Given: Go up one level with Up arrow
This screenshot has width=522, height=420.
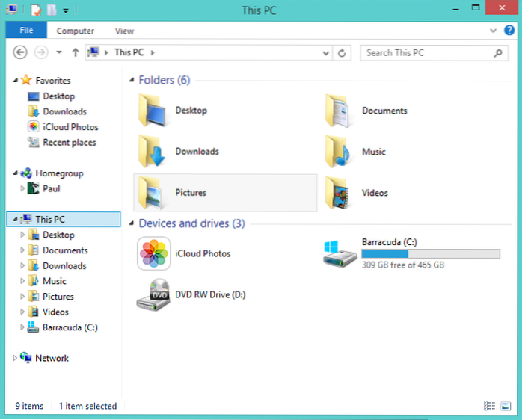Looking at the screenshot, I should 75,53.
